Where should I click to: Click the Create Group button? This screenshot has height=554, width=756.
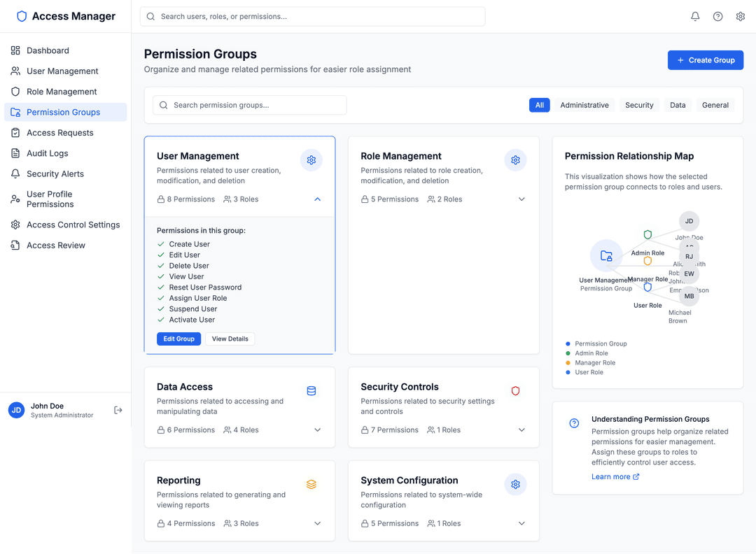(x=705, y=60)
